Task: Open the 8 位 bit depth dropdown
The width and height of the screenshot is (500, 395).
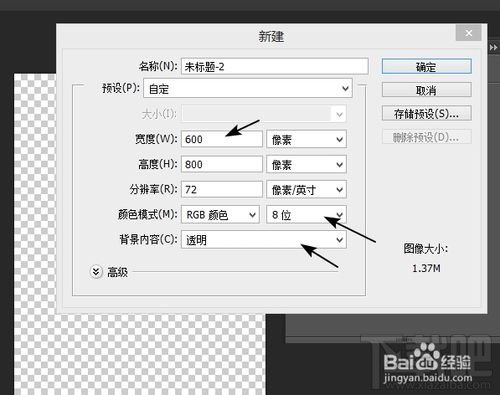Action: tap(306, 215)
